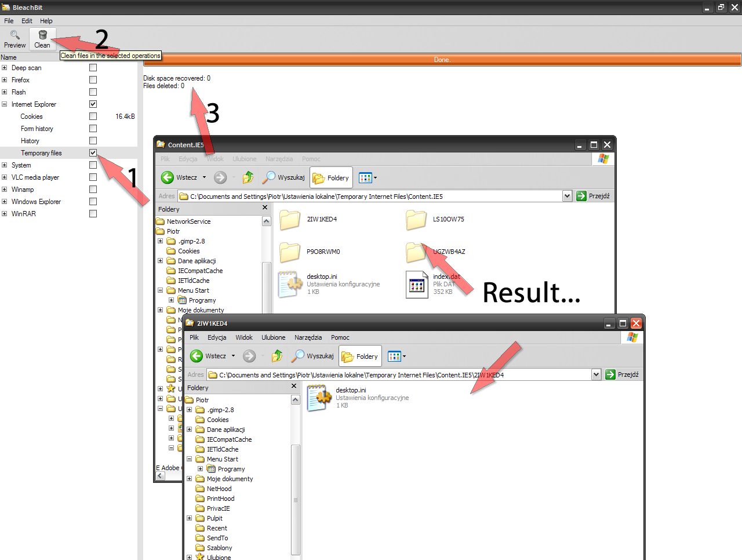This screenshot has width=742, height=560.
Task: Uncheck the Temporary files checkbox
Action: (93, 153)
